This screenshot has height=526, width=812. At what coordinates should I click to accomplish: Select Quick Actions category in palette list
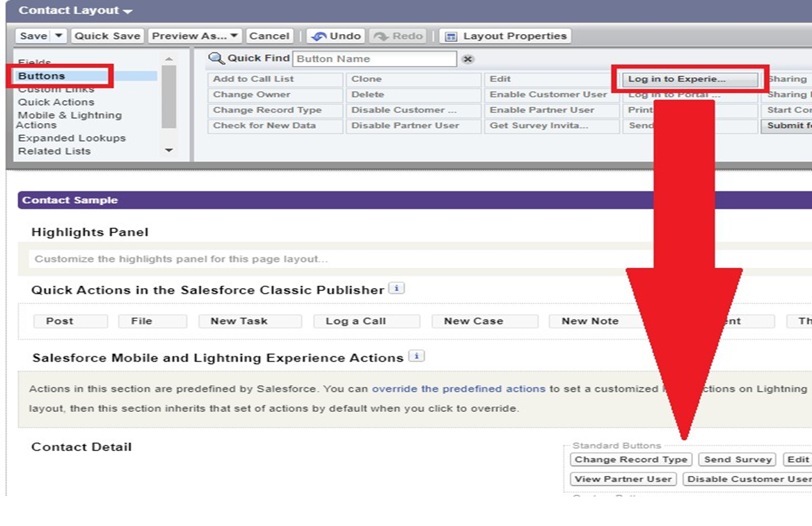pos(56,102)
